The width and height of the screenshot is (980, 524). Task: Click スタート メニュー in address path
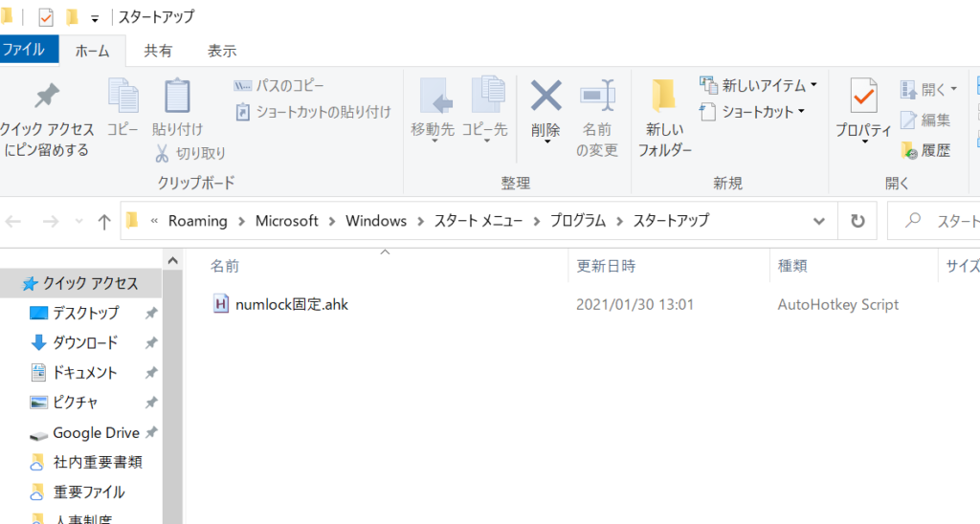coord(479,221)
